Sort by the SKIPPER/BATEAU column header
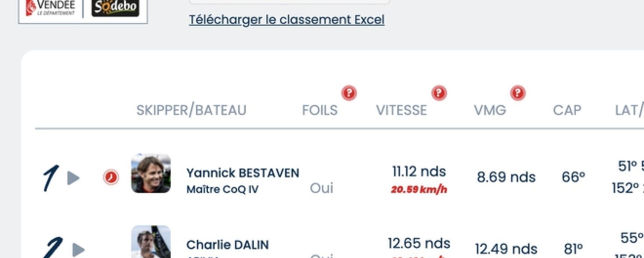This screenshot has width=644, height=258. pyautogui.click(x=191, y=110)
